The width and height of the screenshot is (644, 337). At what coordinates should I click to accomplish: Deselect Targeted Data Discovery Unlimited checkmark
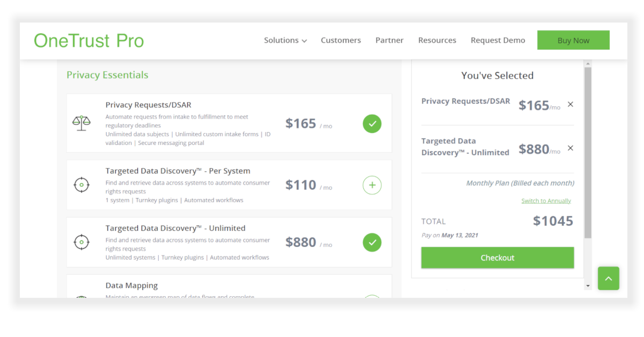372,243
